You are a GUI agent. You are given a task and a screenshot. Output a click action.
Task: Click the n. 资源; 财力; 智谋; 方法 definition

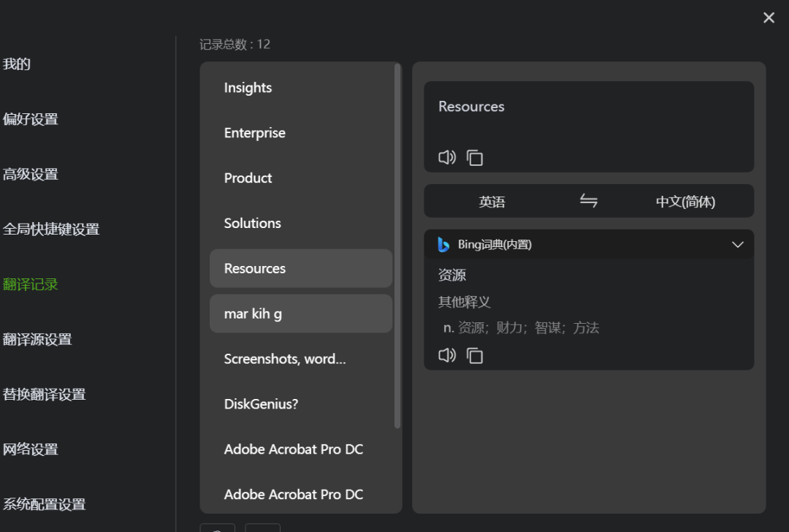coord(521,328)
